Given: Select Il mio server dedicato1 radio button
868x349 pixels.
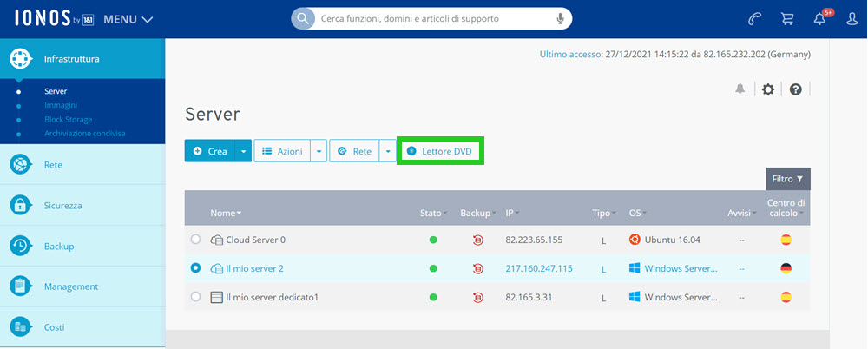Looking at the screenshot, I should pos(195,296).
